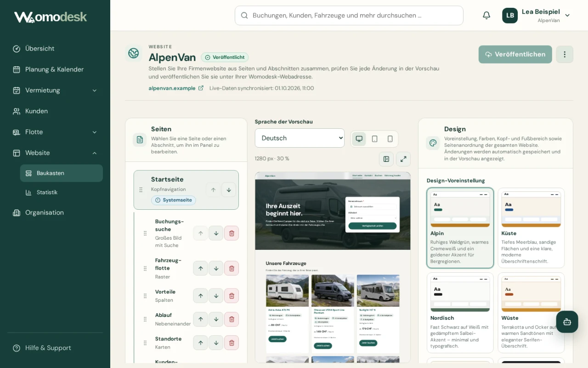
Task: Expand the Vermietung menu
Action: [55, 90]
